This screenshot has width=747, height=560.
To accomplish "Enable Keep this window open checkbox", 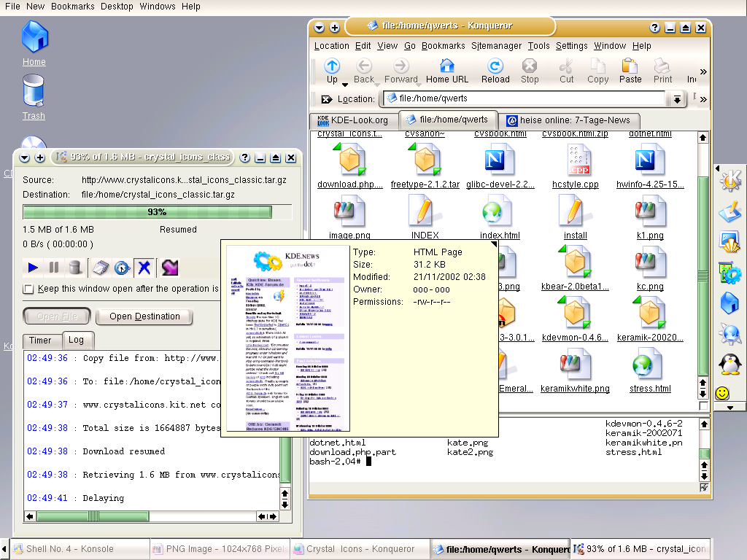I will click(28, 289).
